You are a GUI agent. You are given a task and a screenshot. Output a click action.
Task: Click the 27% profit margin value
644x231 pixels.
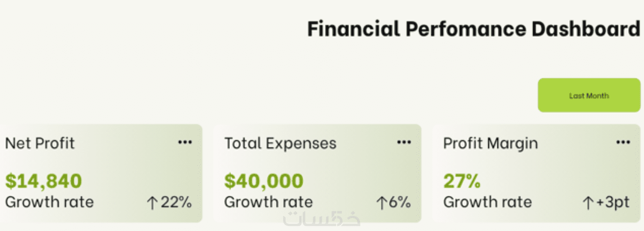(462, 181)
